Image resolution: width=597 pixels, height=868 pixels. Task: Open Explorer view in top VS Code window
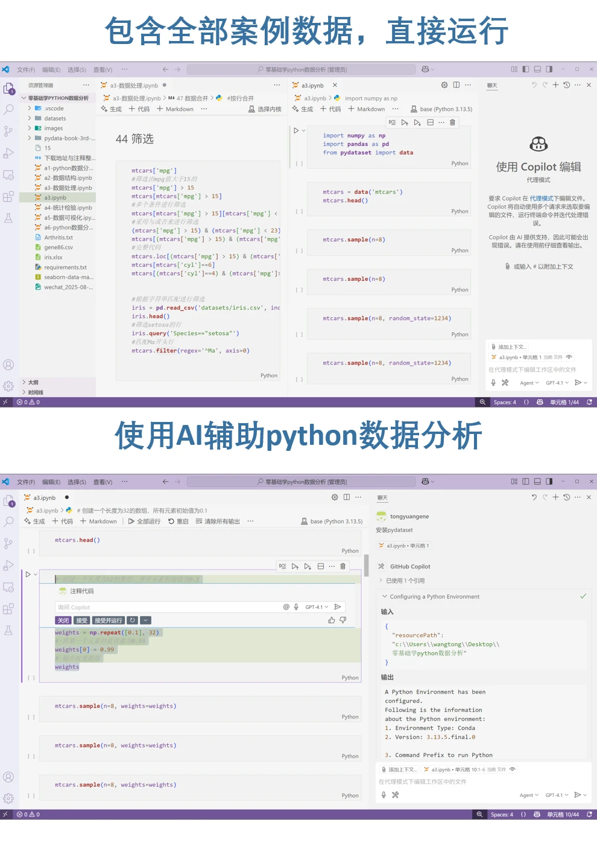pos(8,89)
